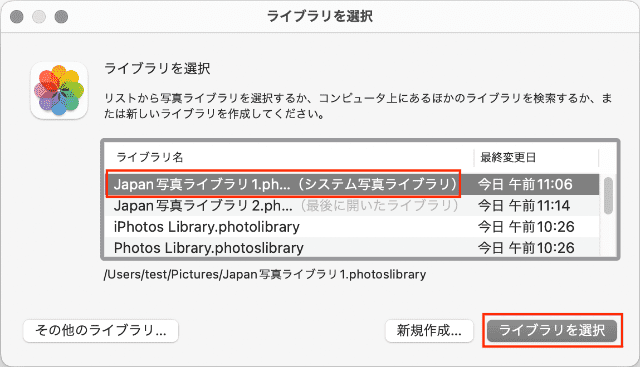Click the Photos app flower icon
The width and height of the screenshot is (640, 367).
click(59, 91)
